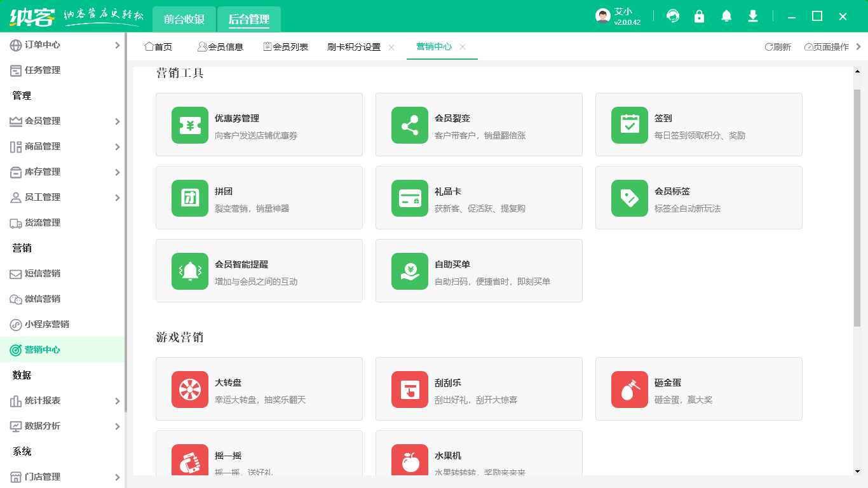Open 短信营销 in the sidebar
Viewport: 868px width, 488px height.
tap(43, 274)
